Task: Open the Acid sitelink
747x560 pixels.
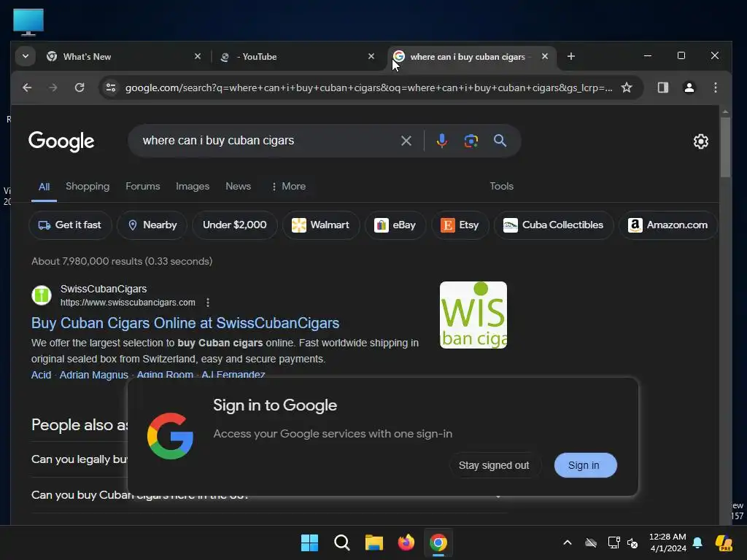Action: click(x=41, y=374)
